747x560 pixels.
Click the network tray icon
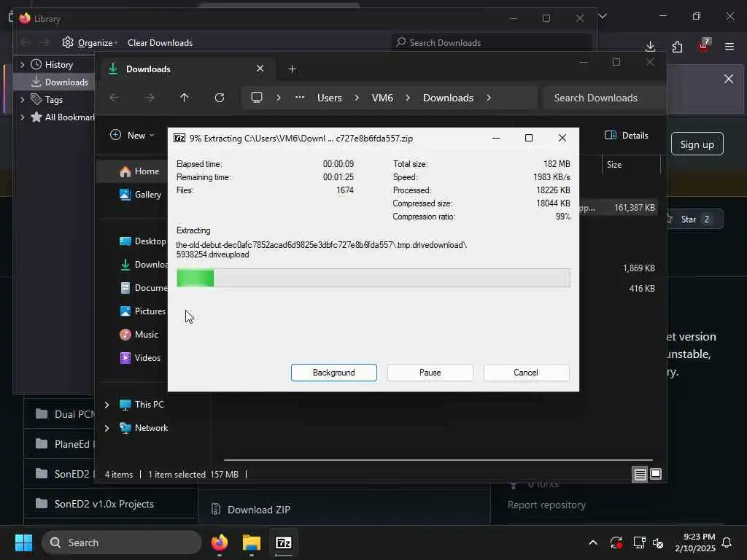pos(639,542)
